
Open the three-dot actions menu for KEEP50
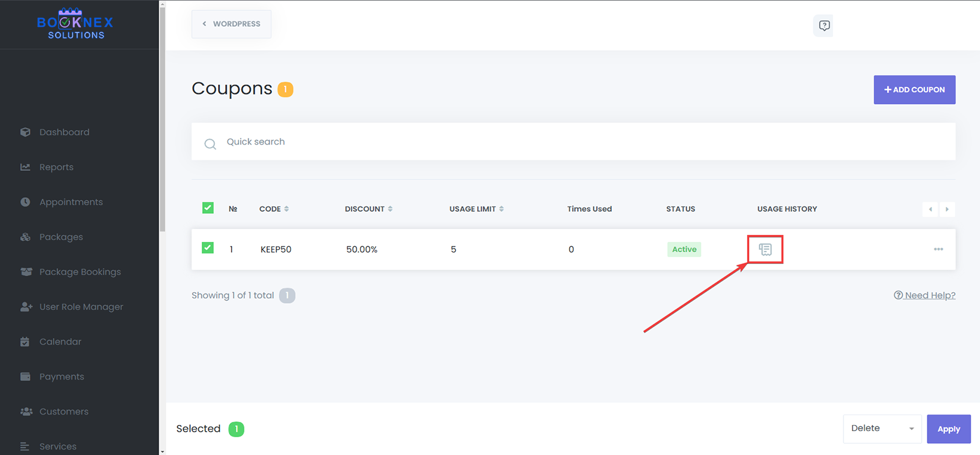click(x=938, y=249)
